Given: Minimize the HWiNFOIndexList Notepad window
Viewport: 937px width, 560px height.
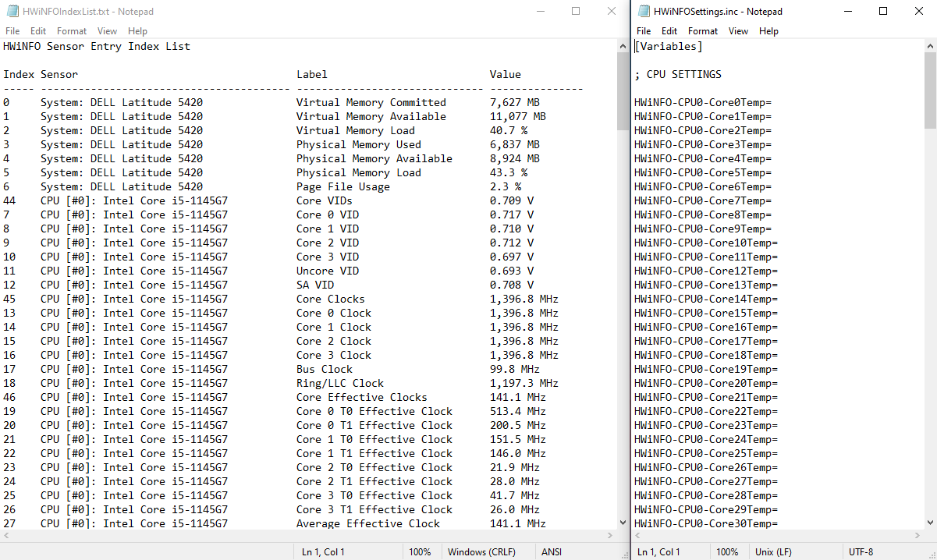Looking at the screenshot, I should pyautogui.click(x=540, y=12).
